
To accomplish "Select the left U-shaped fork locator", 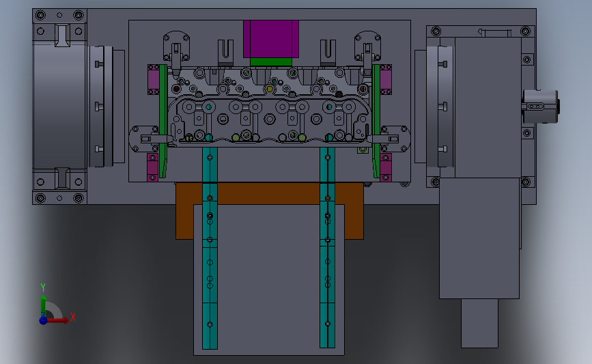I will click(225, 53).
